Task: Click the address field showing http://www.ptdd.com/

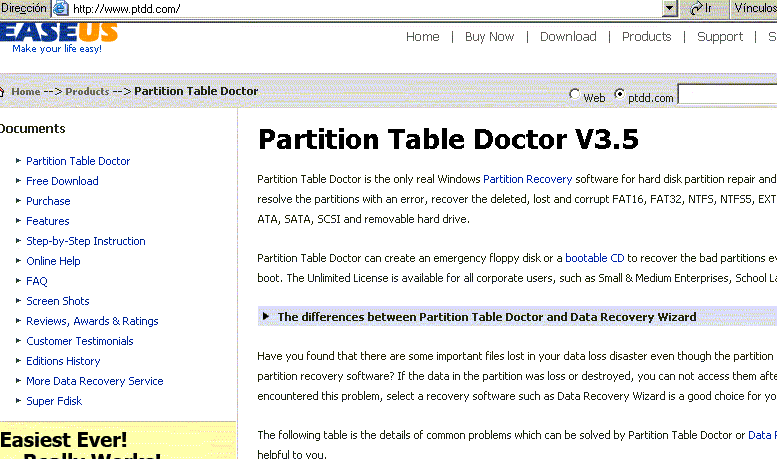Action: [x=366, y=8]
